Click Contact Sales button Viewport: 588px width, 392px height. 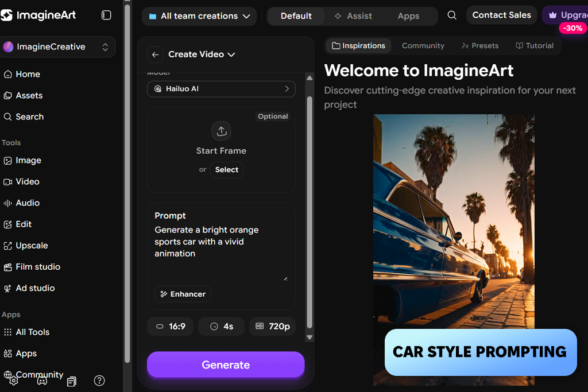pyautogui.click(x=501, y=15)
